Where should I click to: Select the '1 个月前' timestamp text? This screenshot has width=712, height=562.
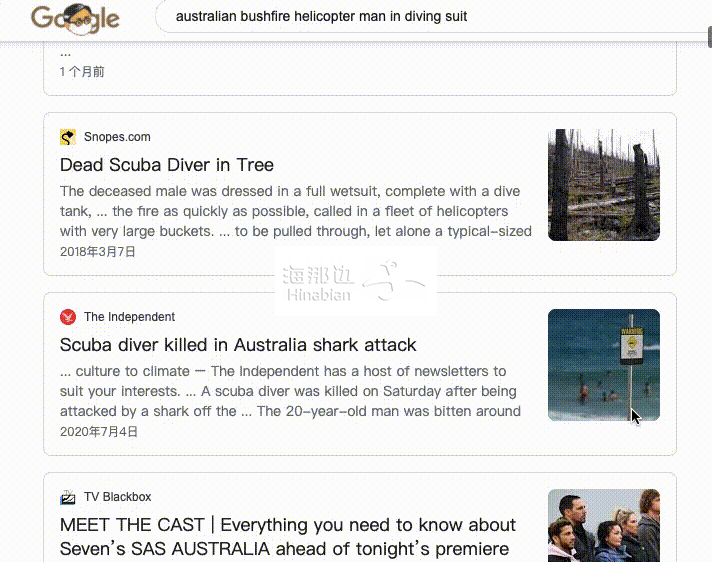click(x=82, y=72)
